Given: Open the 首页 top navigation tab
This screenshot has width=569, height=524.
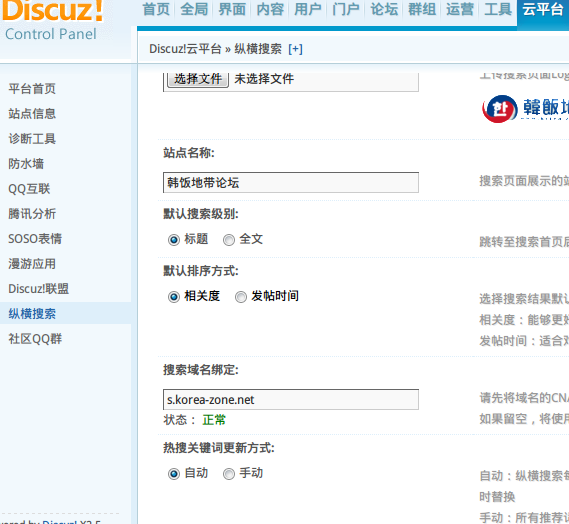Looking at the screenshot, I should [156, 9].
